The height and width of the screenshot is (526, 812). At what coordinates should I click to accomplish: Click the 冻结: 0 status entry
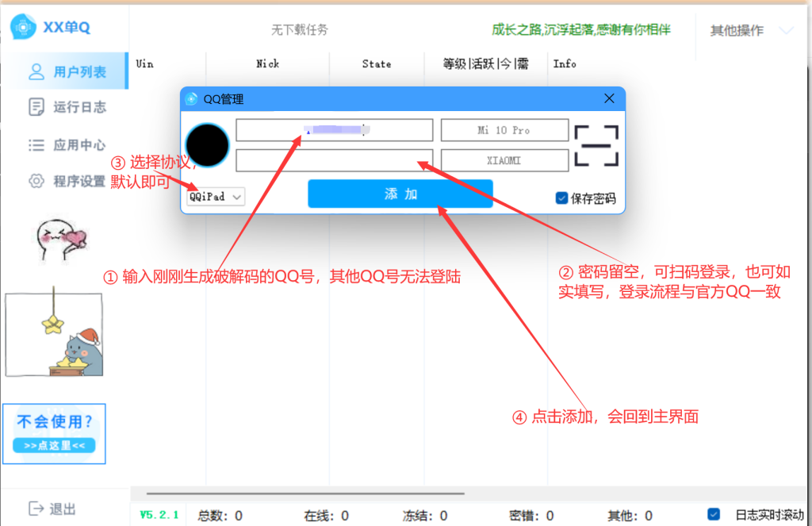(425, 516)
